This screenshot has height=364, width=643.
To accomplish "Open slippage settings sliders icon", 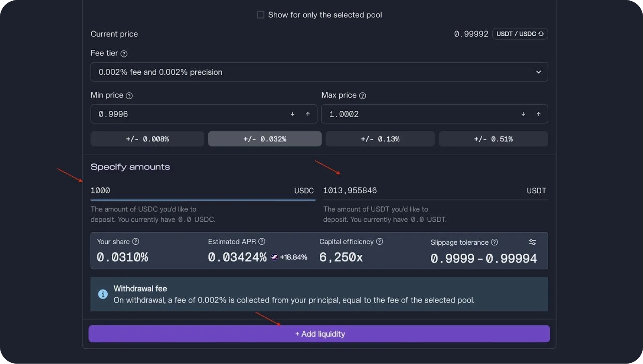I will click(532, 242).
